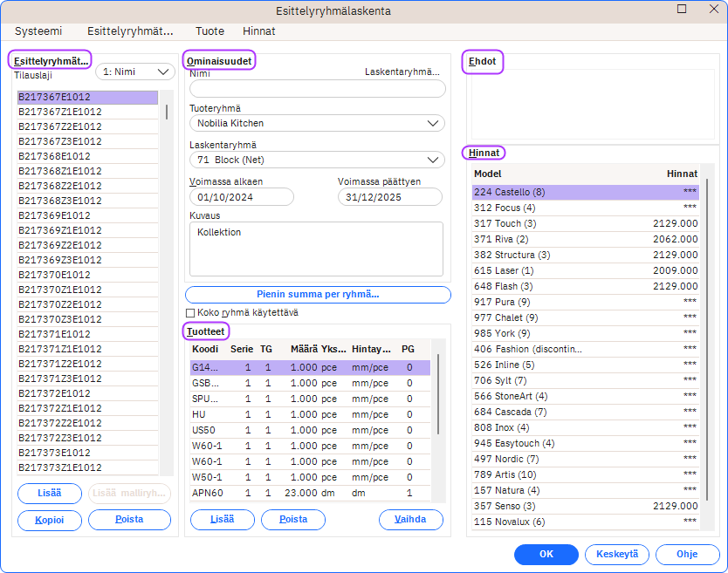Click in the Nimi text field
Image resolution: width=728 pixels, height=573 pixels.
point(317,89)
